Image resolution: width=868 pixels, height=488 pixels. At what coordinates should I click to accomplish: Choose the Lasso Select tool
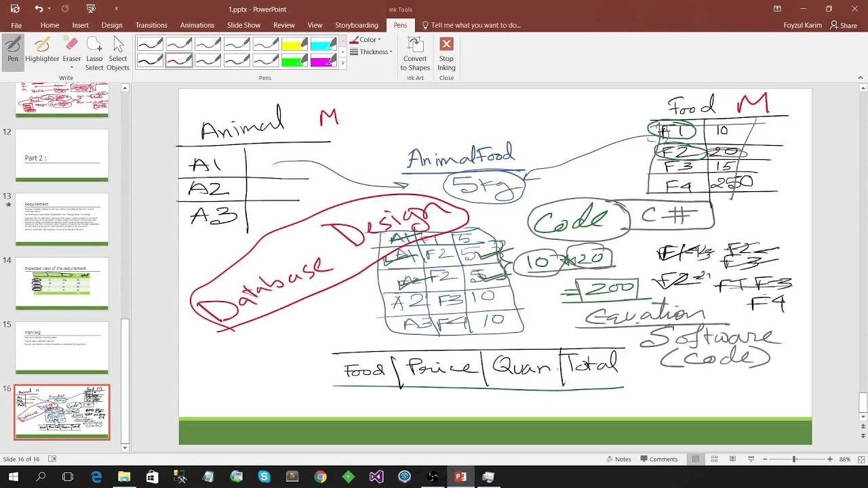coord(94,54)
